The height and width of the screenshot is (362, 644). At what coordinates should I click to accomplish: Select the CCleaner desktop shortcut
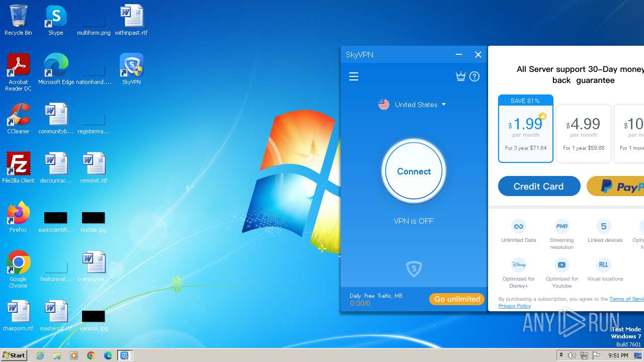click(18, 119)
